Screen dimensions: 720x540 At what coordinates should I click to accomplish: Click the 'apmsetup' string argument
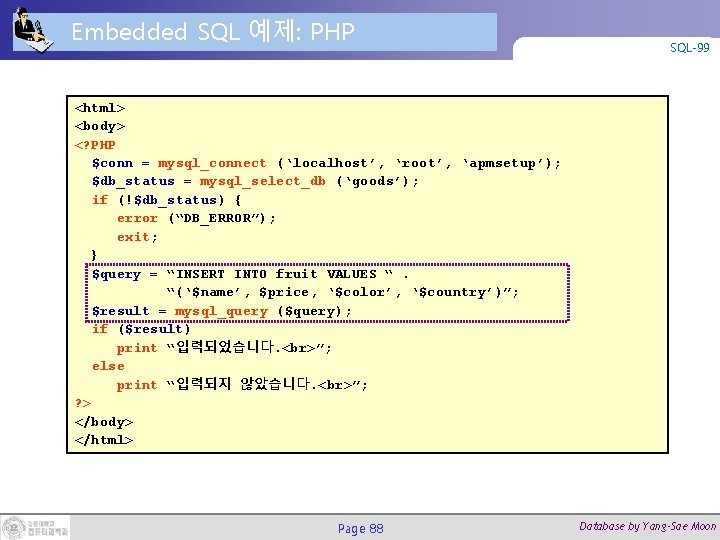pos(502,163)
